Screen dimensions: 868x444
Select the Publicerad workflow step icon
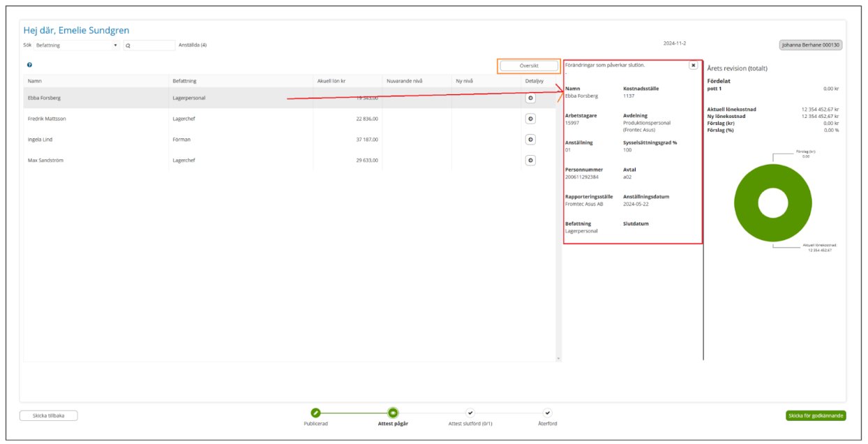coord(315,413)
